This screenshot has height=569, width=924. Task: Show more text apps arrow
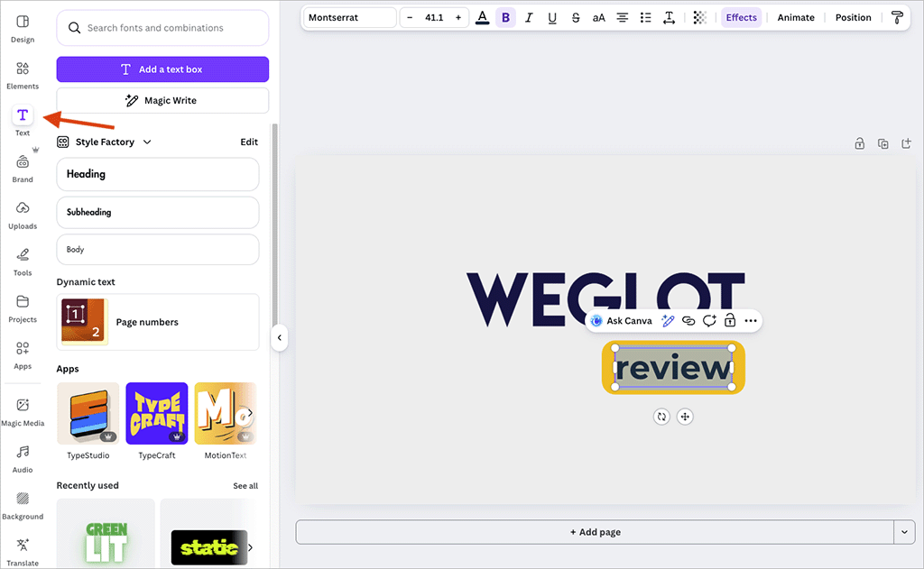click(250, 413)
